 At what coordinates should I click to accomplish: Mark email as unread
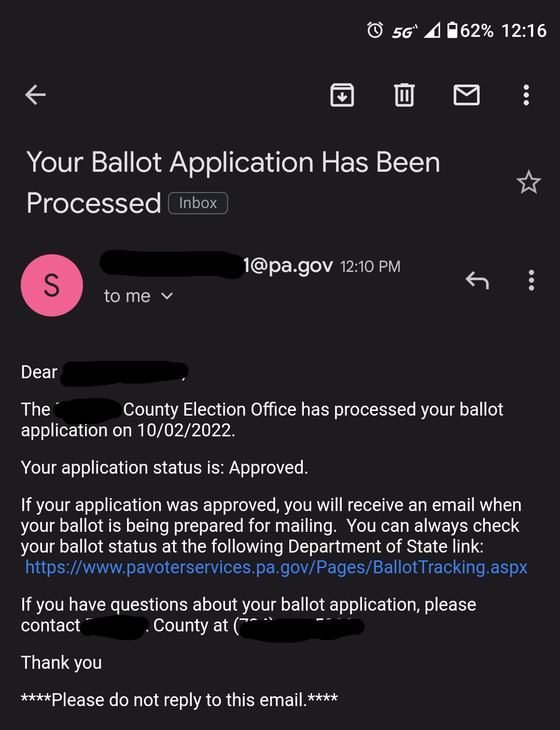pyautogui.click(x=467, y=95)
